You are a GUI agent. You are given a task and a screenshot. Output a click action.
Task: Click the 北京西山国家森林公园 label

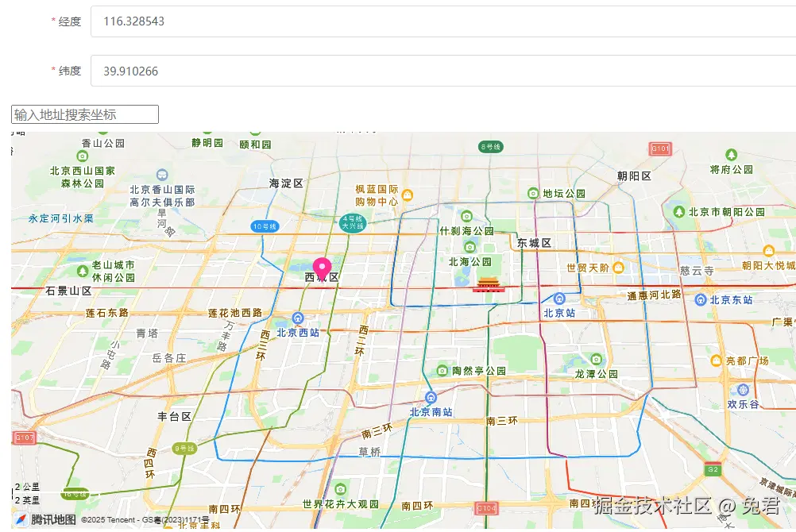83,176
